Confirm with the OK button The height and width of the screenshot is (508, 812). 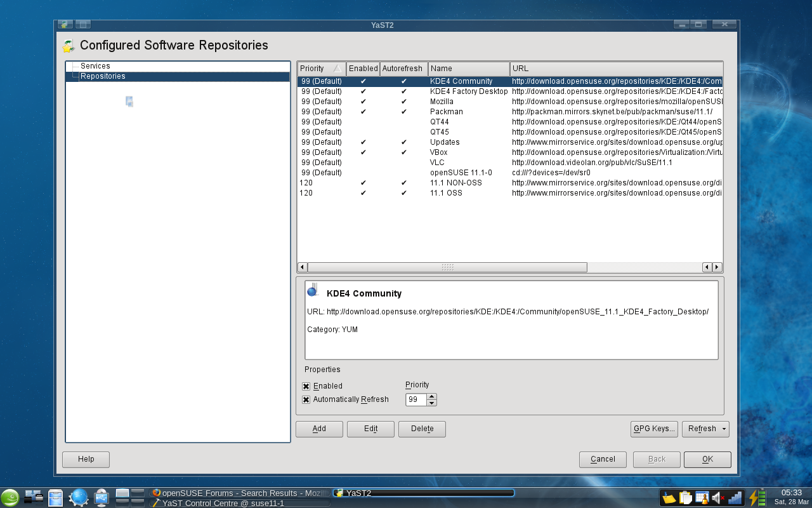[x=707, y=460]
